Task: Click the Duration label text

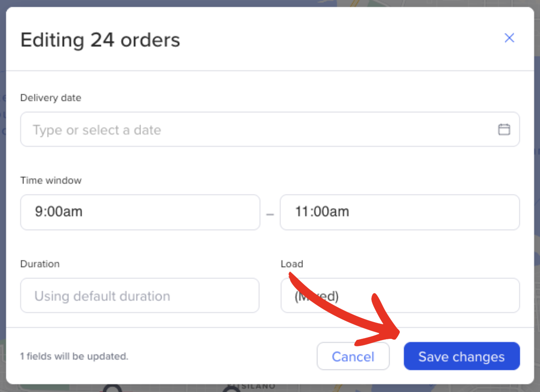Action: (x=40, y=264)
